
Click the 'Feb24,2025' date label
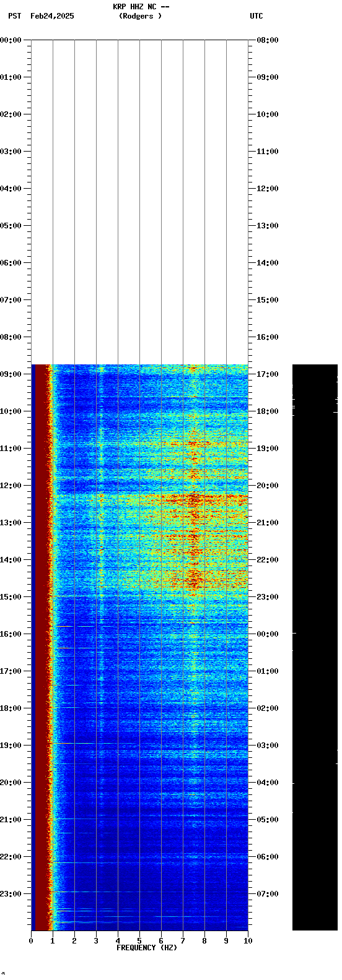tap(52, 16)
